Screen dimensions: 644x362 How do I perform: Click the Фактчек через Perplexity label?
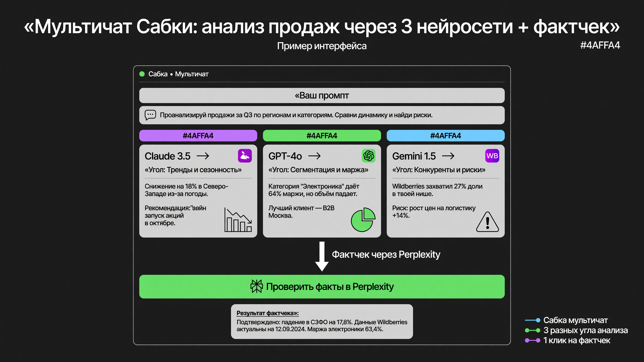pyautogui.click(x=386, y=255)
